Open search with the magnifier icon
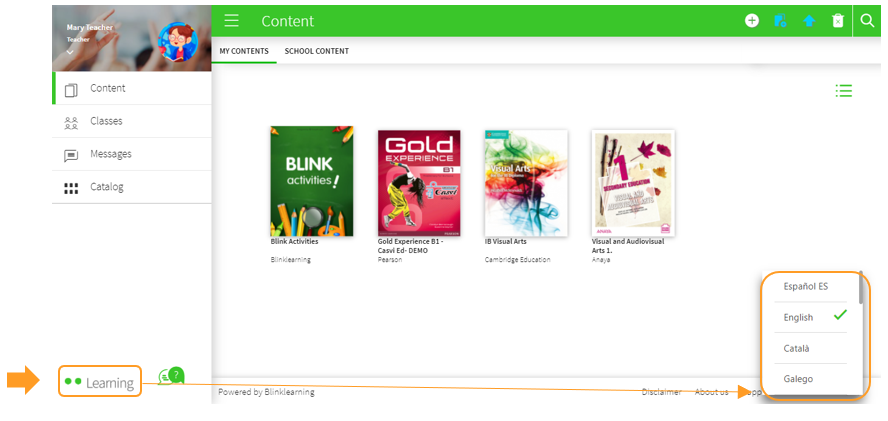 (867, 21)
